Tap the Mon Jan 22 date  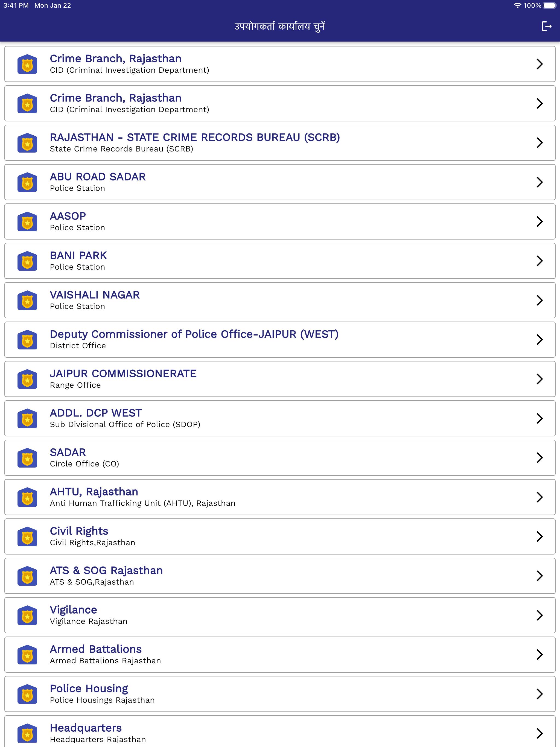(x=53, y=5)
